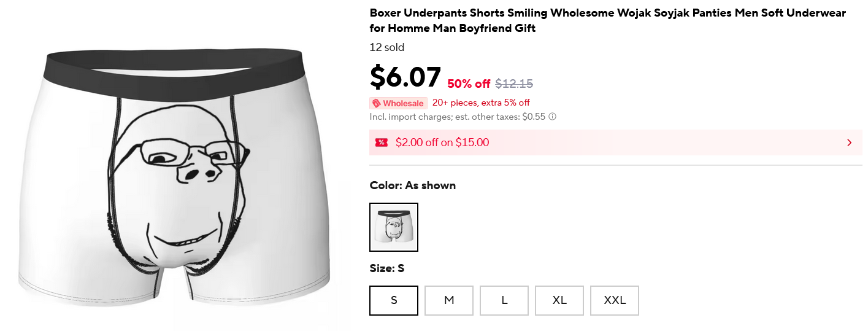This screenshot has width=868, height=331.
Task: Click the "12 sold" count
Action: pos(386,47)
